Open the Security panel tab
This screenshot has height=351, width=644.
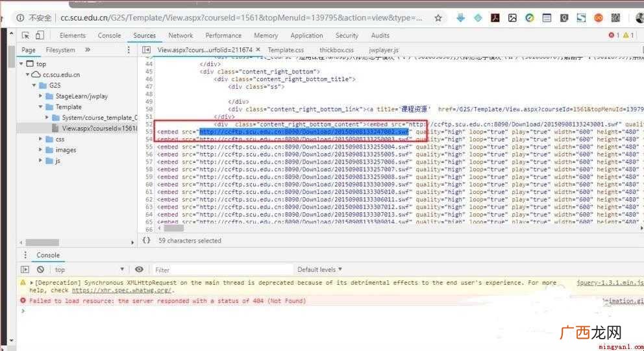347,36
